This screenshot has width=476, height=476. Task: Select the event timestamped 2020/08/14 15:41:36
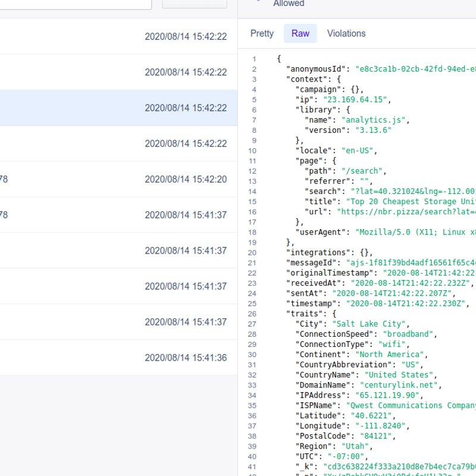pos(118,358)
